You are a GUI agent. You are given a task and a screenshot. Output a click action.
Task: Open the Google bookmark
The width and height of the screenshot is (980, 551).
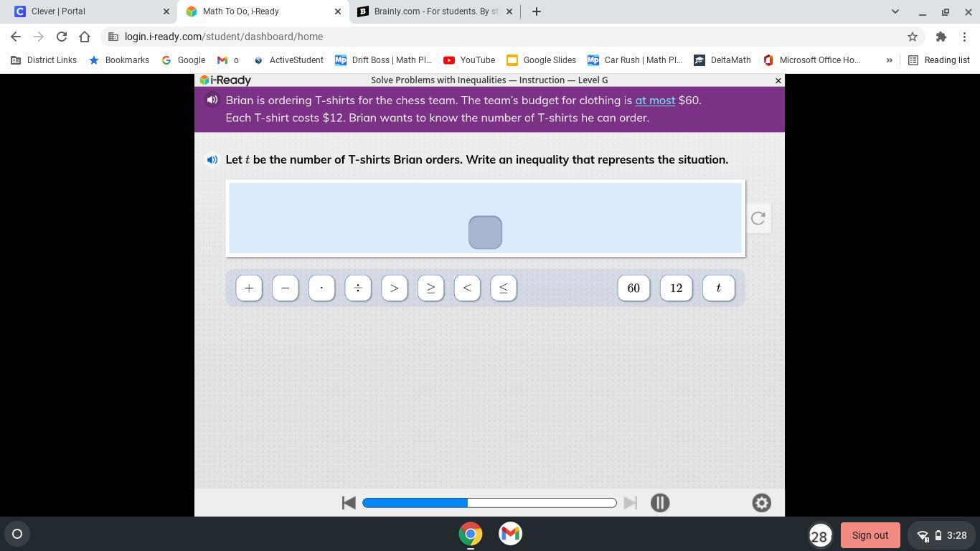(184, 60)
